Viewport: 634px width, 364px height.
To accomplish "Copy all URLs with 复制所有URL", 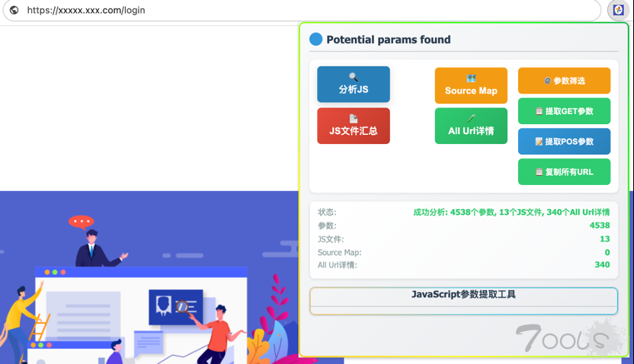I will tap(564, 171).
